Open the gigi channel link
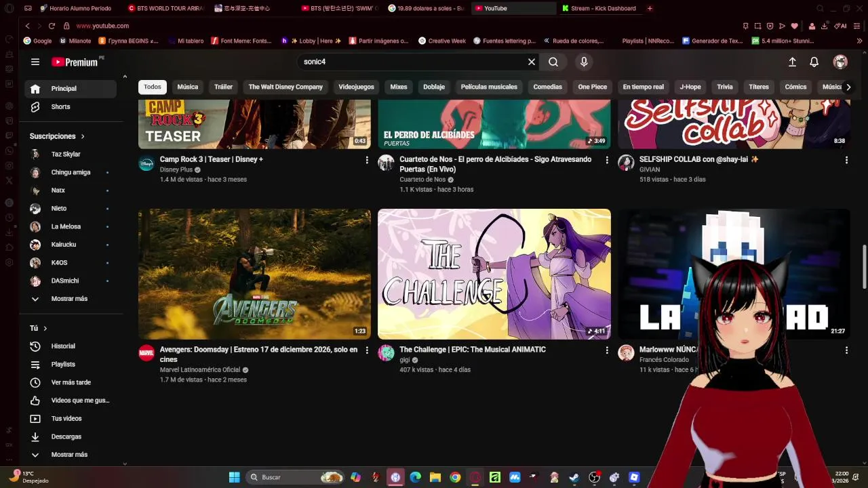The height and width of the screenshot is (488, 868). pyautogui.click(x=405, y=360)
